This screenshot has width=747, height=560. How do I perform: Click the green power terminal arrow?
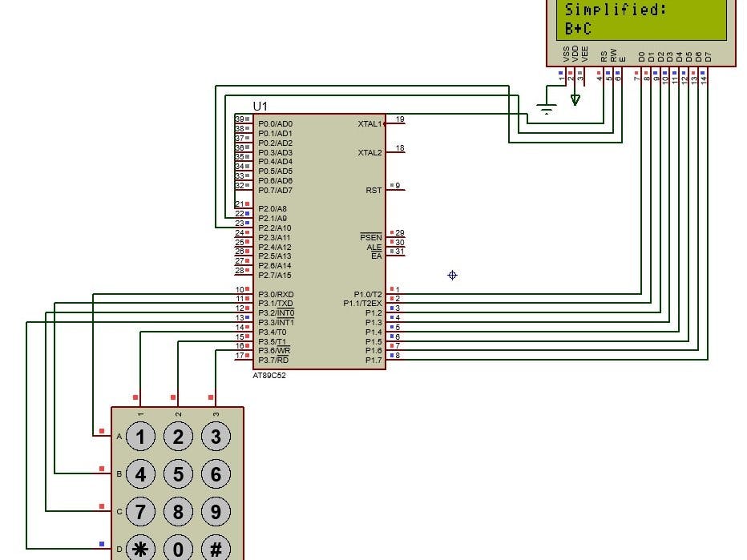[575, 99]
